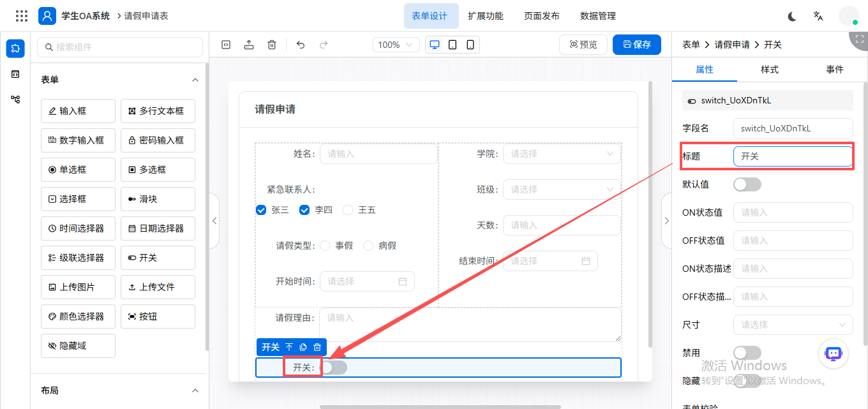Click the 标题 input field

(x=793, y=156)
